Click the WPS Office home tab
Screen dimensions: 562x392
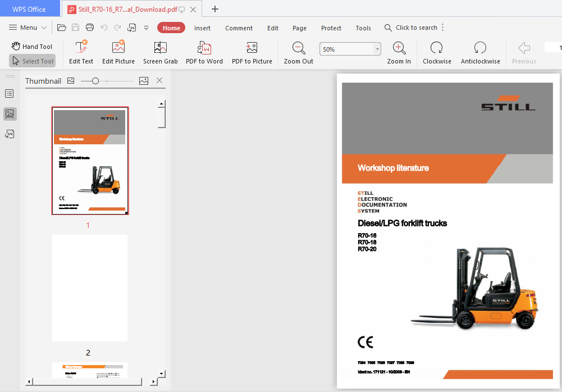29,9
